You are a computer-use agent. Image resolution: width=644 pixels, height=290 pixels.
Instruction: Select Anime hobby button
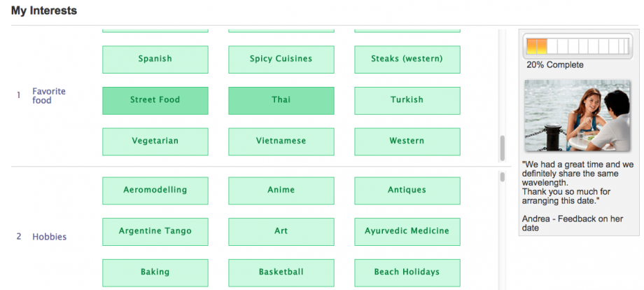(281, 191)
